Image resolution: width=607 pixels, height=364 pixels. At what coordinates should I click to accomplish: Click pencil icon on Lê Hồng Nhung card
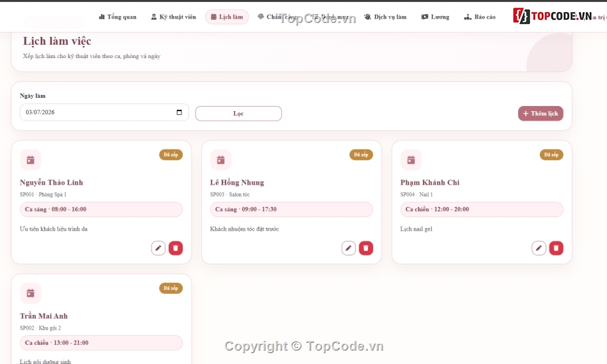click(348, 248)
